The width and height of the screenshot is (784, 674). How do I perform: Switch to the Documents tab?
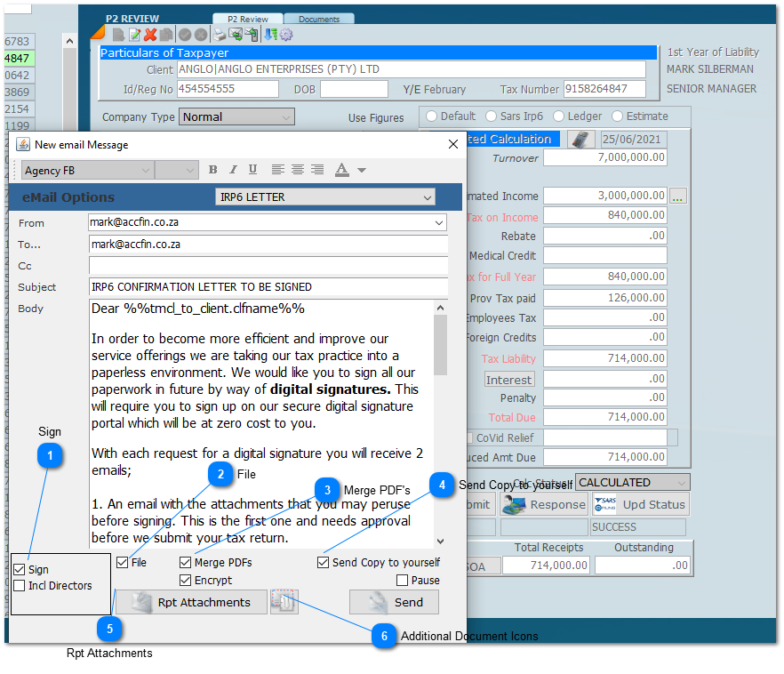(319, 19)
